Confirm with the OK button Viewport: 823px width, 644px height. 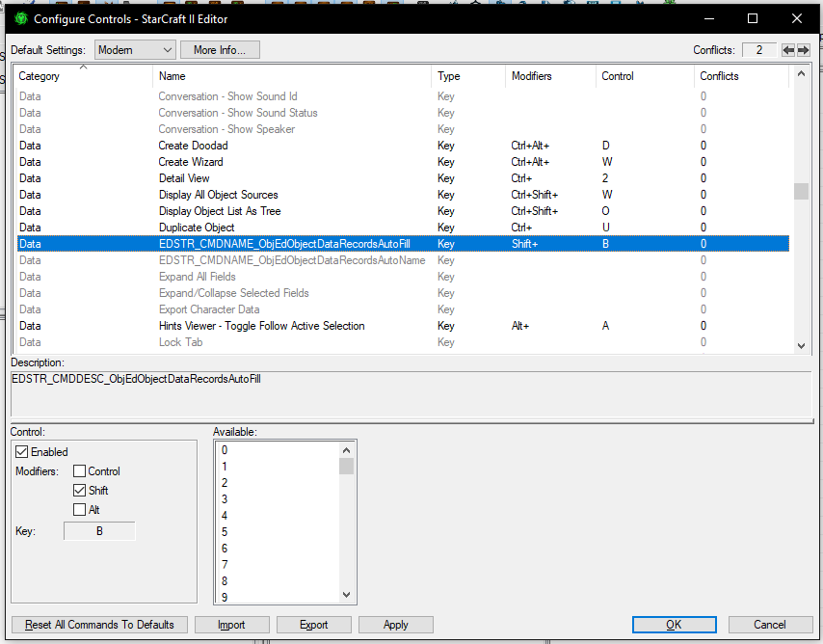tap(674, 625)
